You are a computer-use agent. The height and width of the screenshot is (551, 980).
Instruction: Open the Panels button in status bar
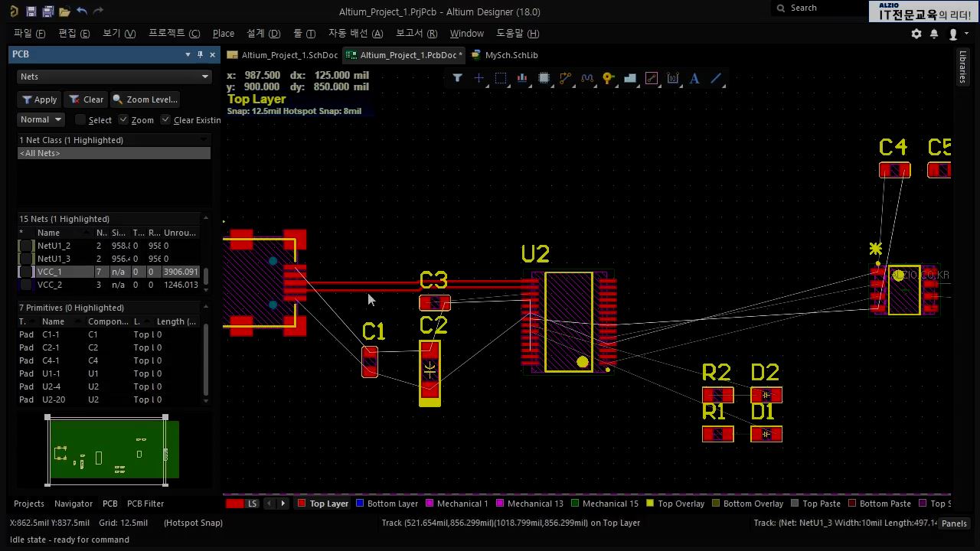(x=954, y=523)
